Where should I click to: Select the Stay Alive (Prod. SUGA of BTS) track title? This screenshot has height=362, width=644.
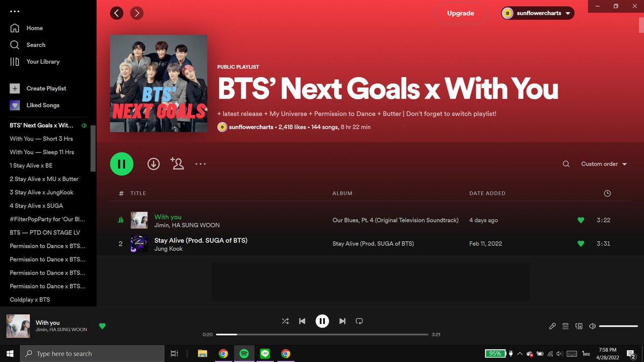click(x=201, y=240)
